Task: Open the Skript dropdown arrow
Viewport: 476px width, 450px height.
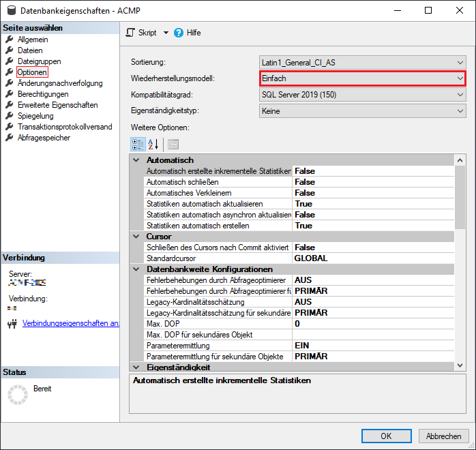Action: (166, 33)
